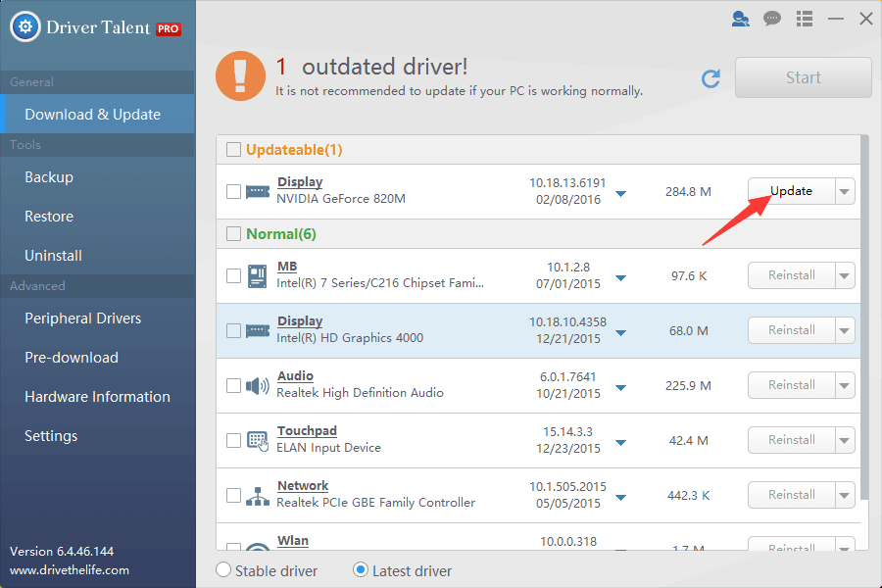Viewport: 882px width, 588px height.
Task: Open Reinstall dropdown arrow for MB driver
Action: tap(845, 275)
